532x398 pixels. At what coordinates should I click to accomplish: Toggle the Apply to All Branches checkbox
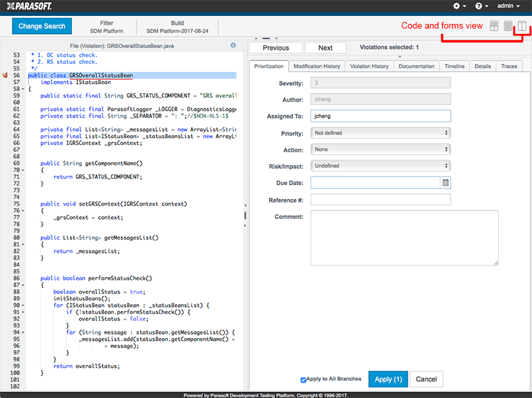[303, 379]
